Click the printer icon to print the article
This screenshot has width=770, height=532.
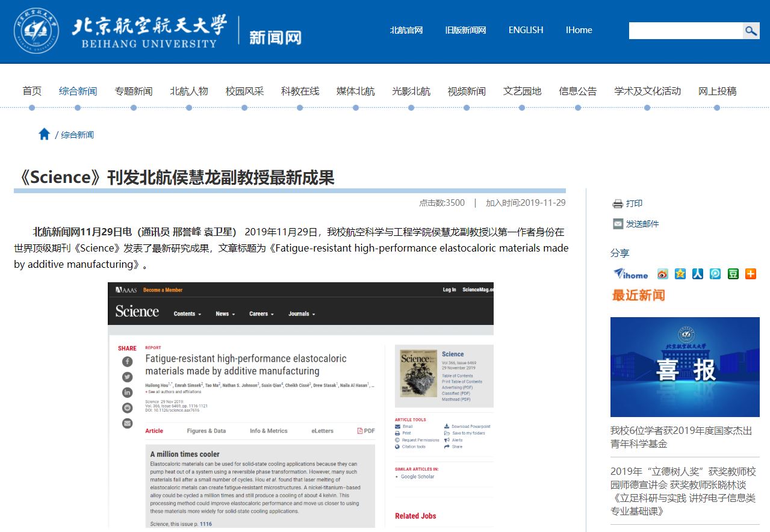click(618, 203)
